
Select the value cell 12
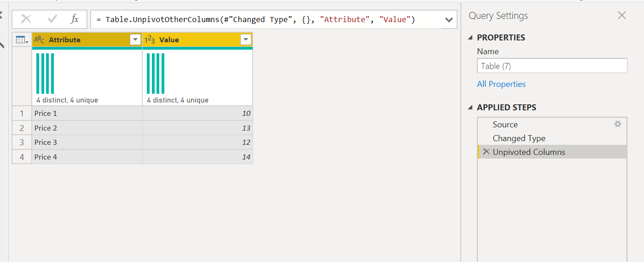pyautogui.click(x=197, y=142)
